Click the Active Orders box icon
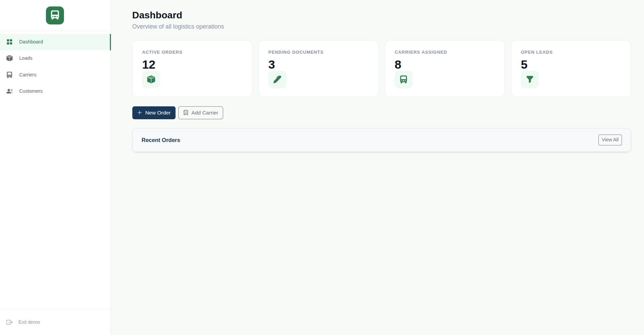This screenshot has height=335, width=644. coord(151,80)
